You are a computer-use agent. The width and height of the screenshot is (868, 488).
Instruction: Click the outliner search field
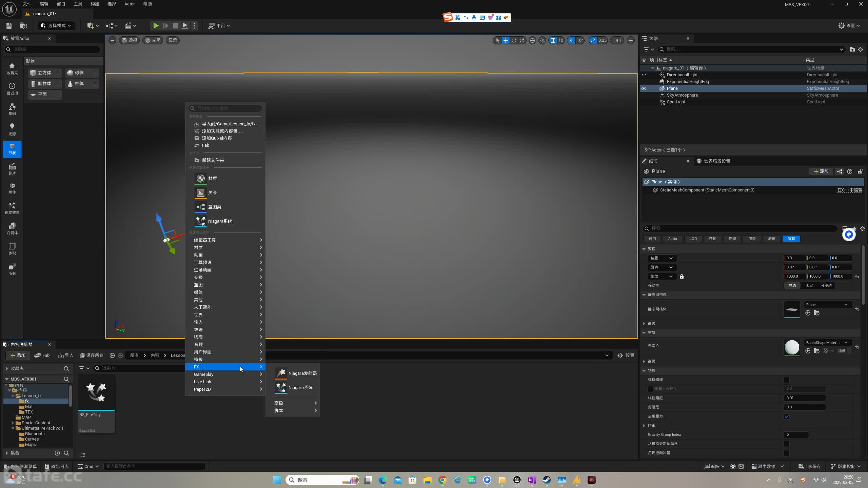751,49
